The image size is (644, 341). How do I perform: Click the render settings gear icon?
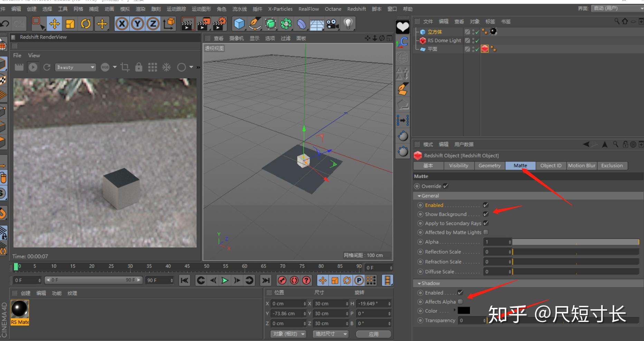219,23
